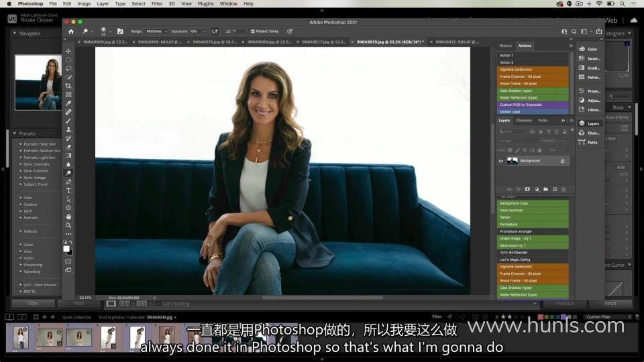
Task: Expand the Sharpening preset group
Action: tap(21, 265)
